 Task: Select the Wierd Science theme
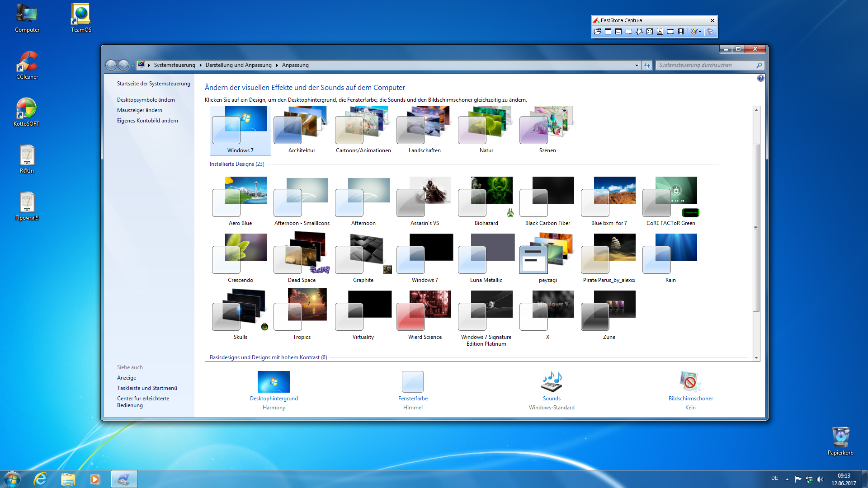[x=425, y=315]
